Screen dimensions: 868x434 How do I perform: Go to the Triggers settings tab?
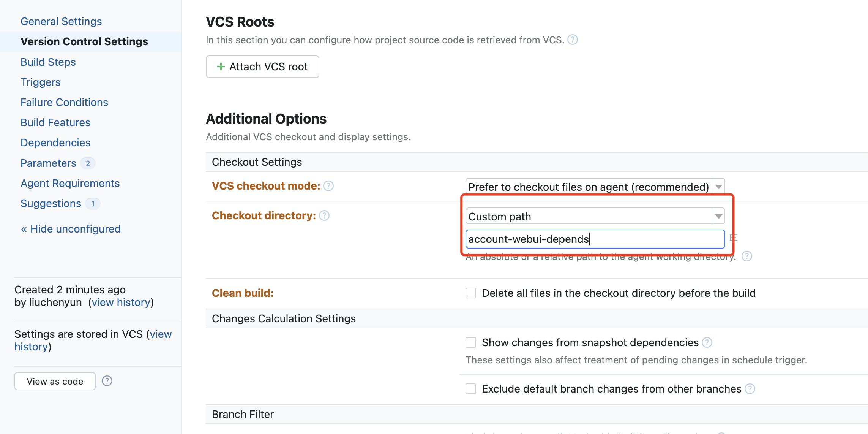pyautogui.click(x=41, y=82)
